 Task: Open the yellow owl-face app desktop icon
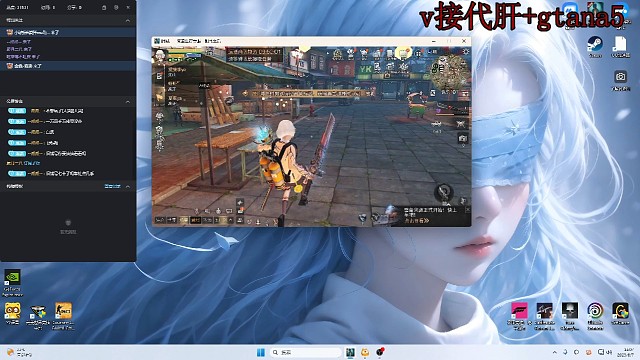[12, 313]
